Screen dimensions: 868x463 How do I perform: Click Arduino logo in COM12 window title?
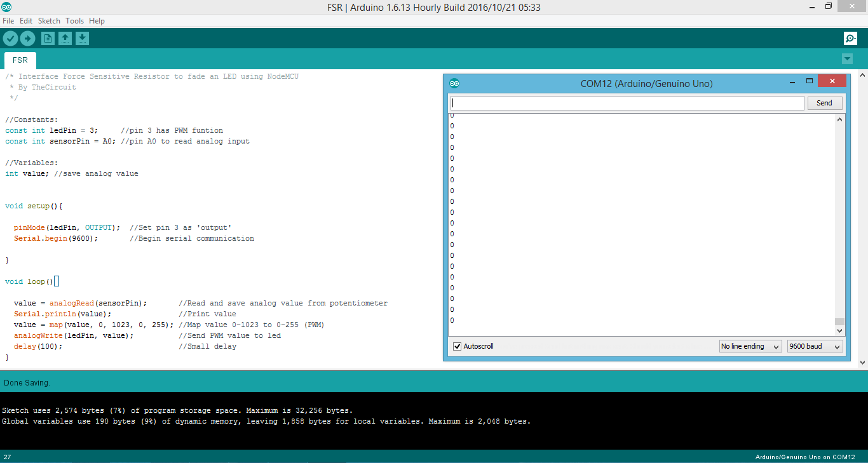(454, 83)
